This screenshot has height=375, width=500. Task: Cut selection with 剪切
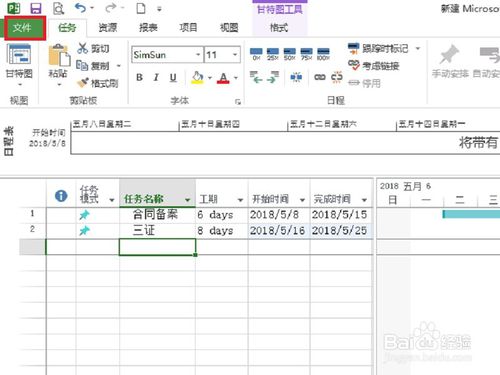[93, 49]
